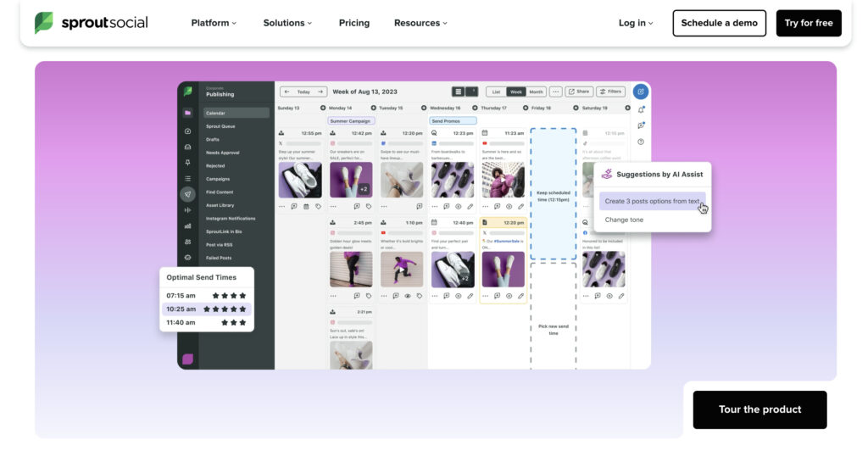Open the three-dot more options button by Share
The width and height of the screenshot is (868, 451).
(555, 92)
